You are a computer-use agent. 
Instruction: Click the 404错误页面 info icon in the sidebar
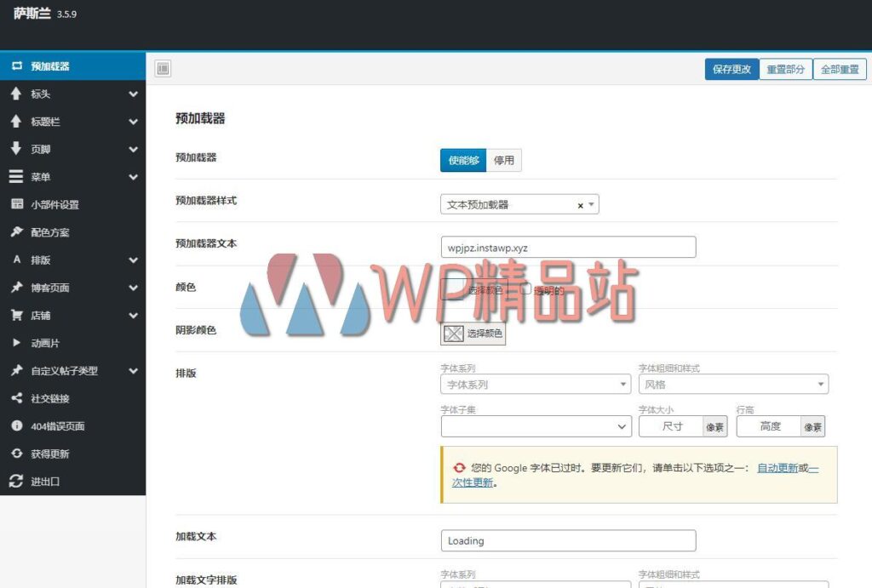16,426
